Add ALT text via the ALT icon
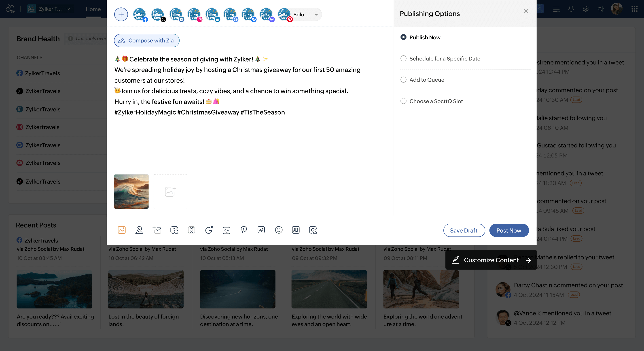Viewport: 644px width, 351px height. (x=296, y=230)
